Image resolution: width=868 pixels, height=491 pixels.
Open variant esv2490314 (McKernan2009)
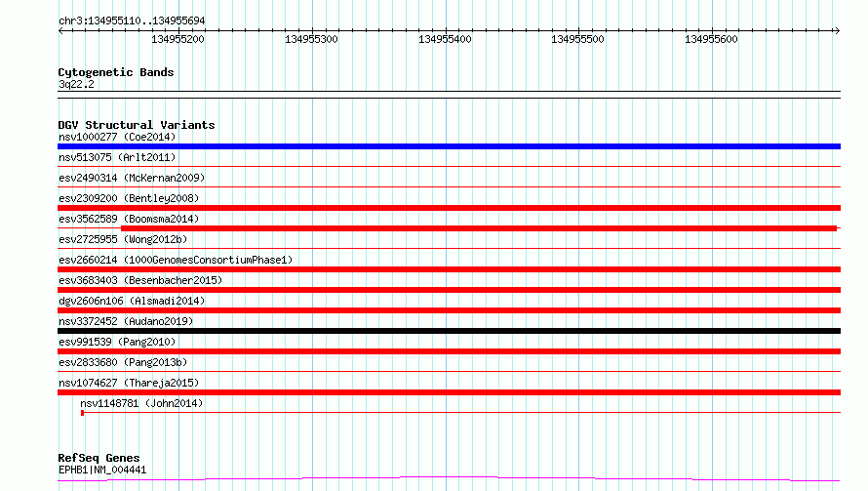132,178
